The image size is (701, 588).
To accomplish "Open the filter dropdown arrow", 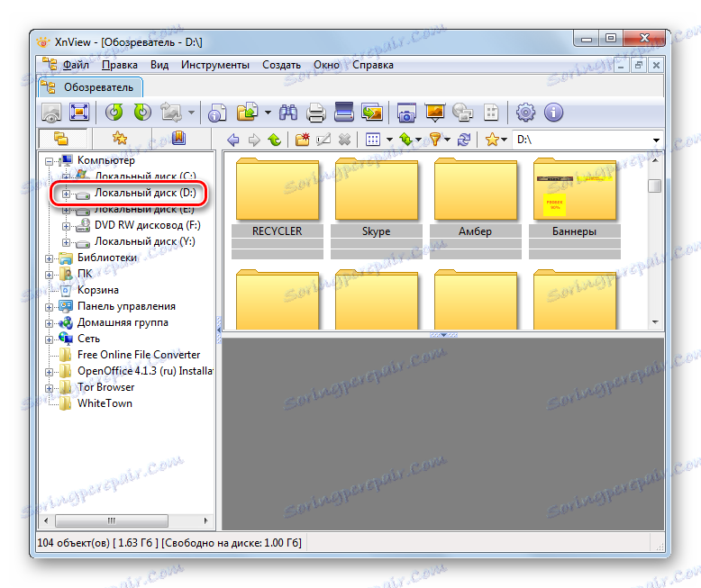I will 447,140.
